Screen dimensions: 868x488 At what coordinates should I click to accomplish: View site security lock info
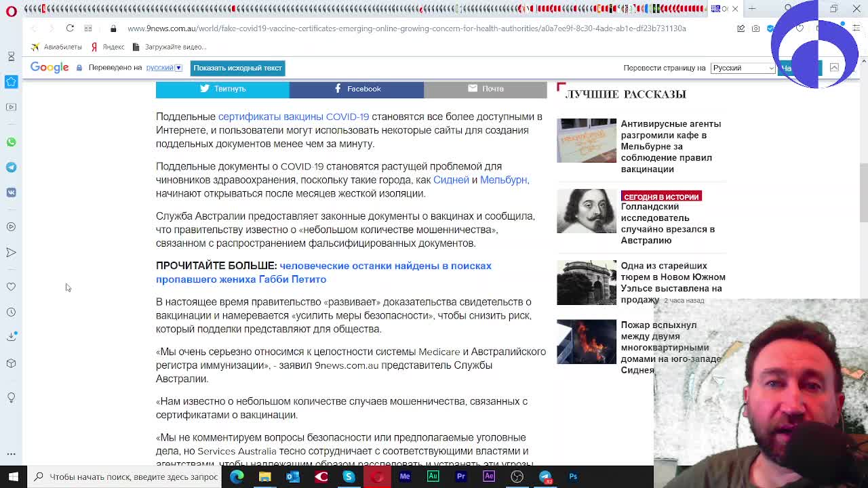point(113,28)
